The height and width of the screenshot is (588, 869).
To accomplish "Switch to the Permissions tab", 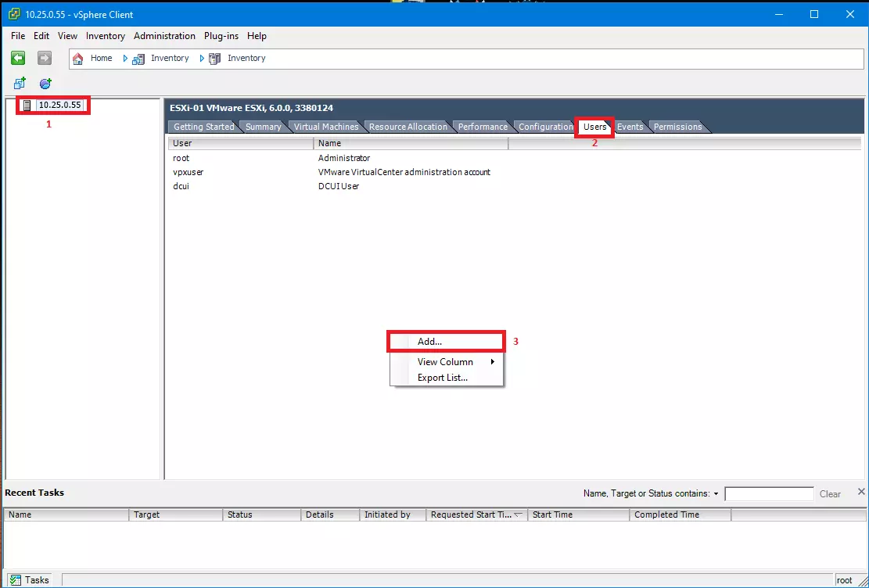I will point(677,127).
